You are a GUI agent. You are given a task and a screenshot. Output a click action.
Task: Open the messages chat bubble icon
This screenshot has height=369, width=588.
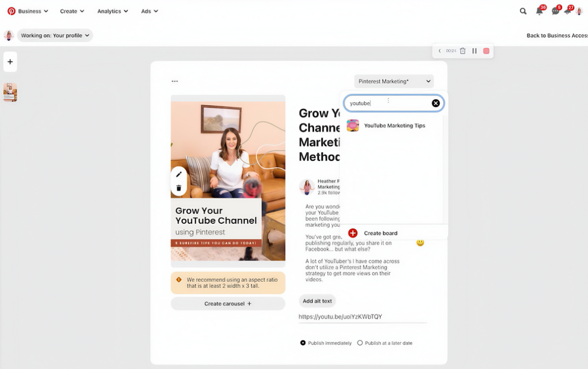[x=555, y=11]
